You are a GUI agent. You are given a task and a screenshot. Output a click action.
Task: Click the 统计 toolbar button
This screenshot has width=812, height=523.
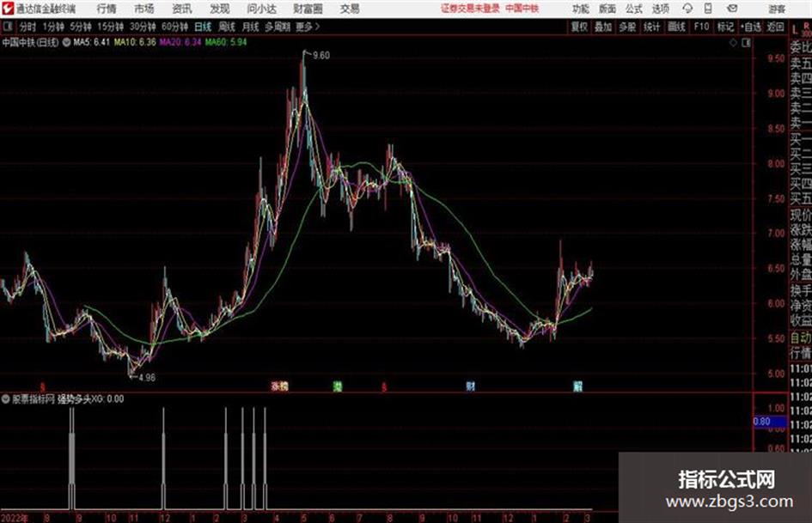[651, 27]
